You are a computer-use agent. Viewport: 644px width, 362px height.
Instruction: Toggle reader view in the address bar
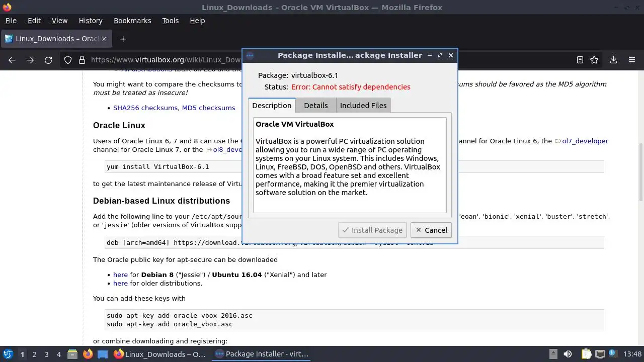(x=580, y=60)
